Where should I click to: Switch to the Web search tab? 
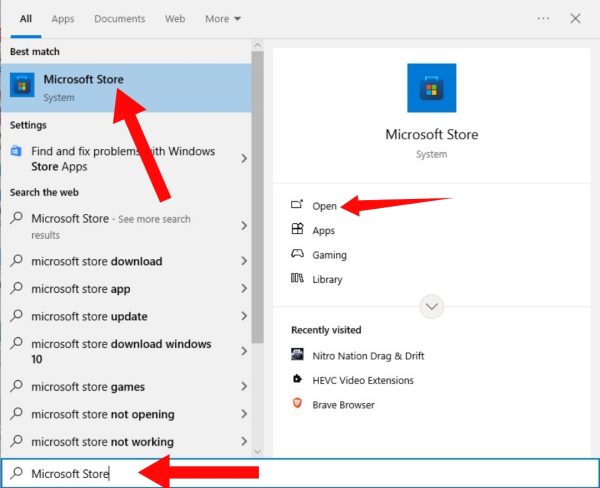point(175,19)
